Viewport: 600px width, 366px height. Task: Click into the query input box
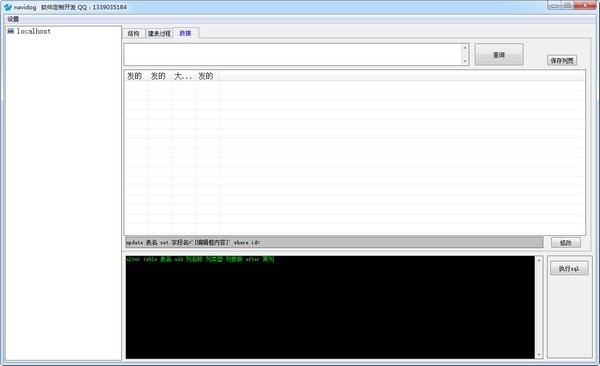(x=293, y=54)
